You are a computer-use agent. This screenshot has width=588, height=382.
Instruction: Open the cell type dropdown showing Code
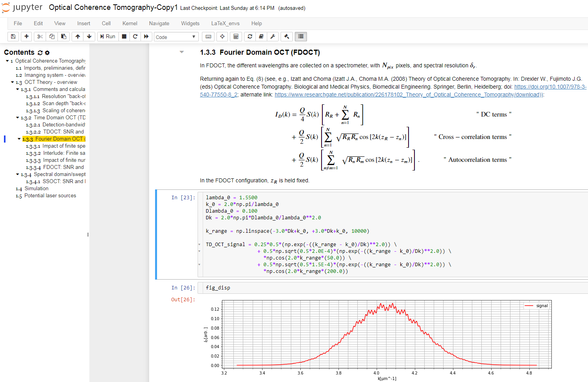pyautogui.click(x=176, y=36)
